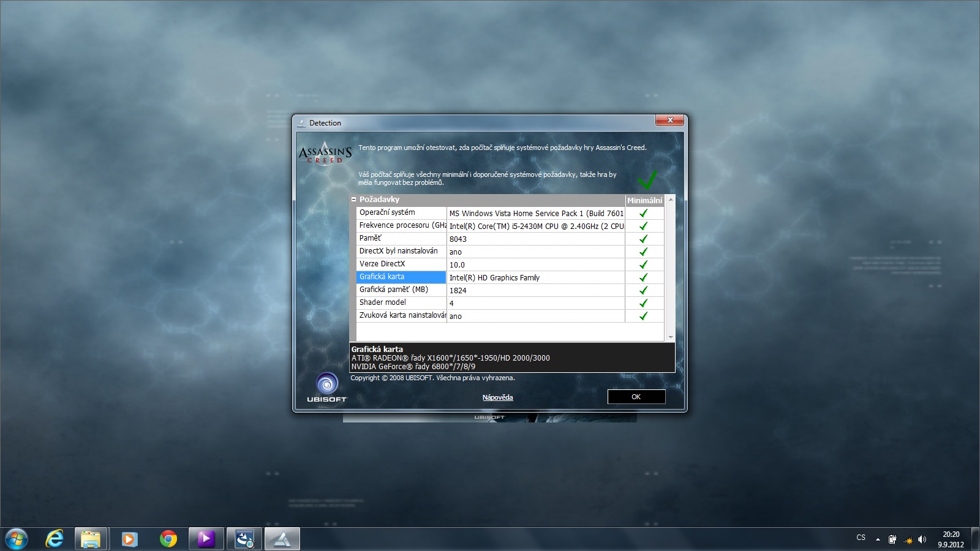Click the Detection title bar icon

[x=301, y=123]
